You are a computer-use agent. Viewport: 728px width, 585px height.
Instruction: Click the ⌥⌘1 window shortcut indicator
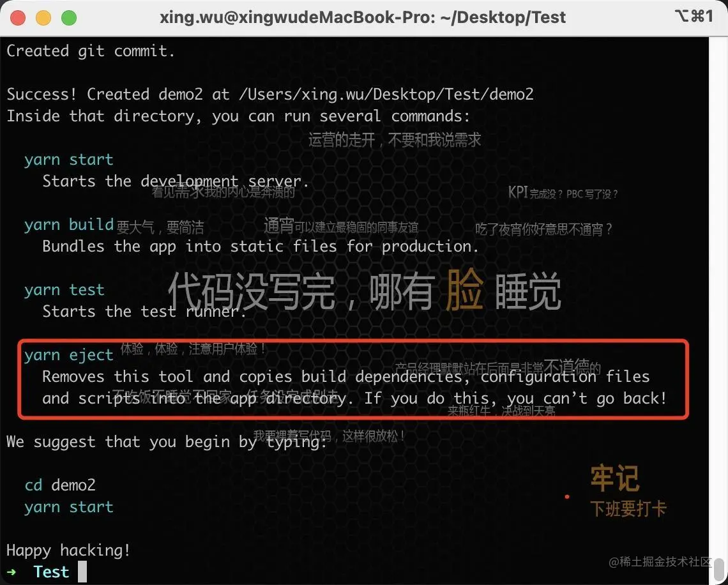coord(694,16)
